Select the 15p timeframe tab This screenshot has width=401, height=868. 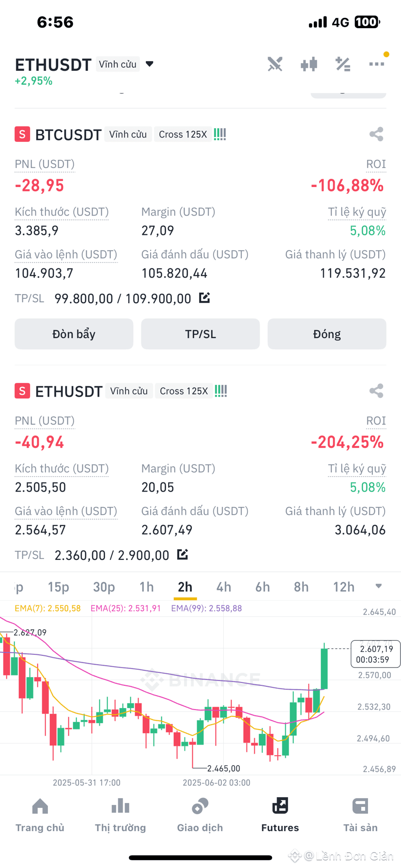pyautogui.click(x=59, y=587)
